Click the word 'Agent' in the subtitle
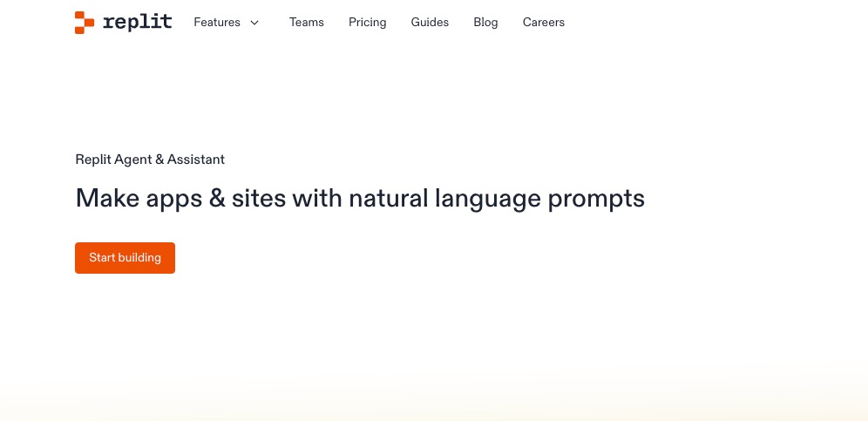 (132, 160)
